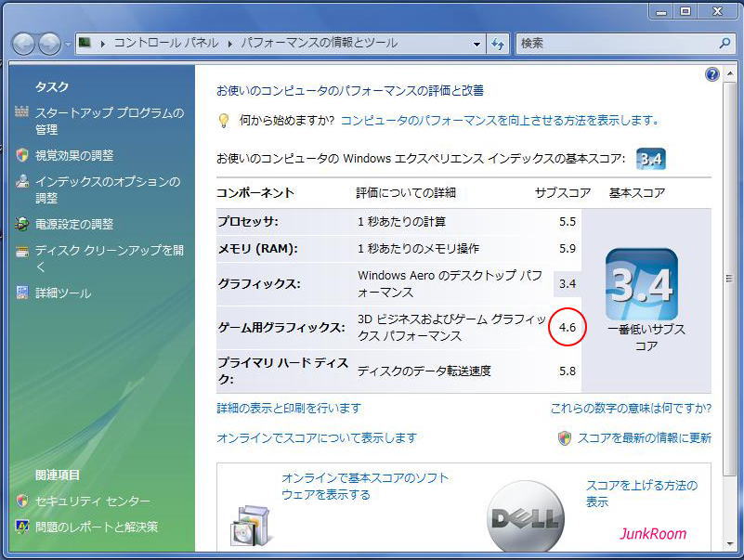
Task: Open the blue help question-mark icon
Action: [x=712, y=74]
